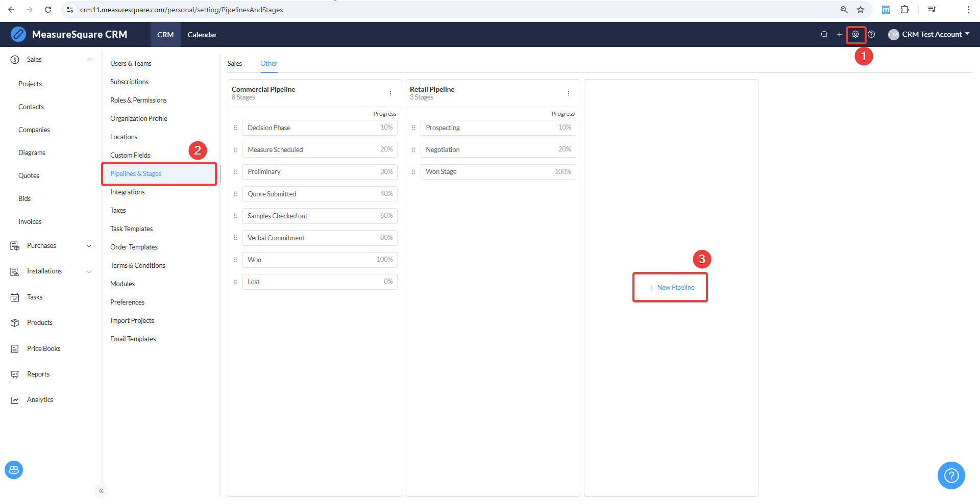The height and width of the screenshot is (504, 980).
Task: Click the Measure Scheduled stage field
Action: coord(320,149)
